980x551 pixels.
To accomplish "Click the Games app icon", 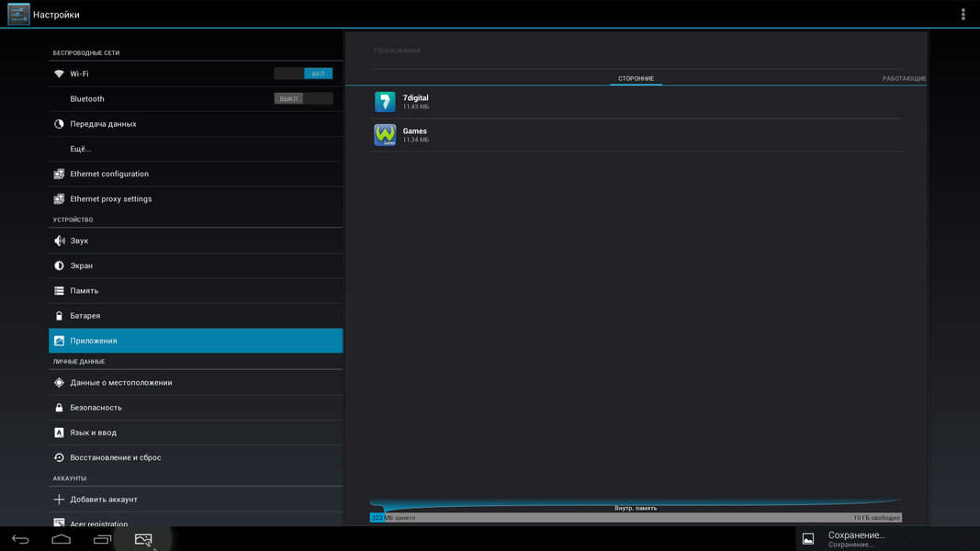I will (x=385, y=135).
